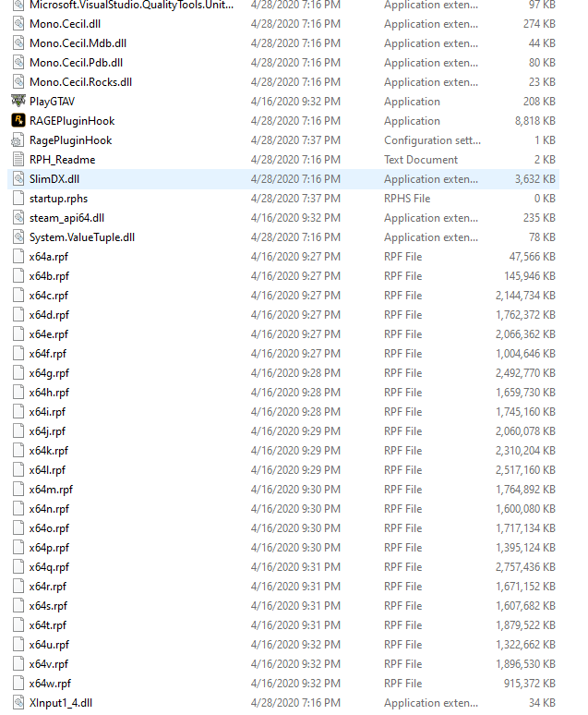588x715 pixels.
Task: Click the x64f.rpf file icon
Action: point(18,353)
